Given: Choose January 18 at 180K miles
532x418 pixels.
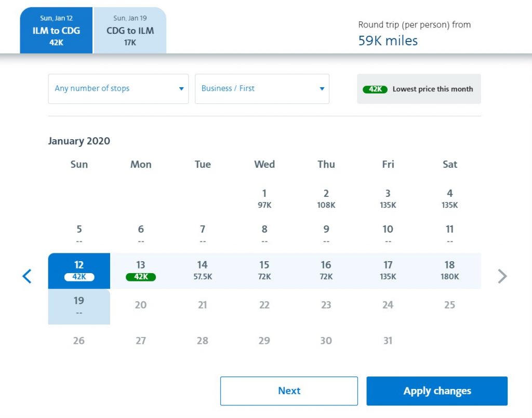Looking at the screenshot, I should click(450, 271).
